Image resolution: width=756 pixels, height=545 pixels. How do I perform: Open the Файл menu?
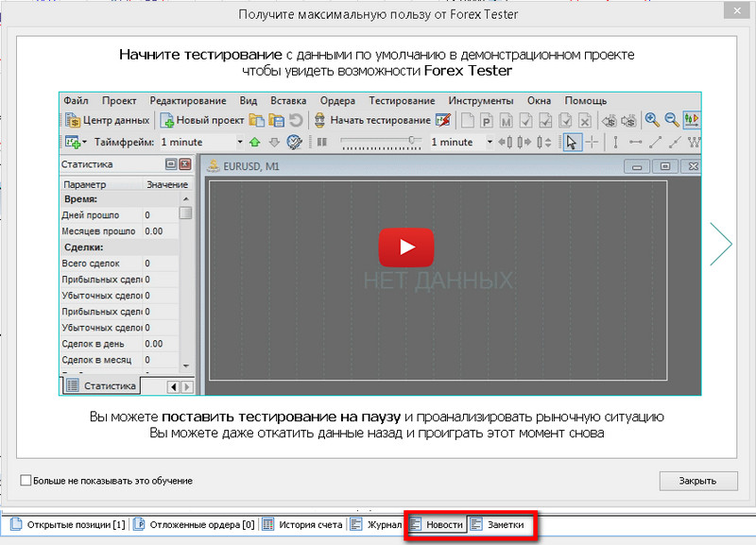pyautogui.click(x=76, y=101)
